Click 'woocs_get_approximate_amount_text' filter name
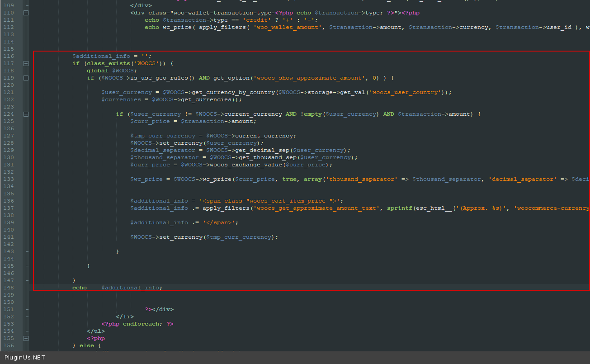 click(316, 208)
